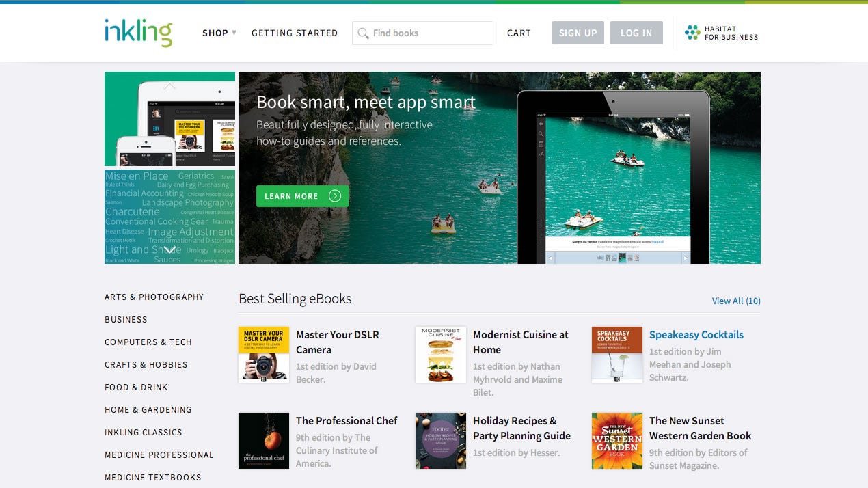Select Medicine Textbooks category
The width and height of the screenshot is (868, 488).
pyautogui.click(x=153, y=477)
